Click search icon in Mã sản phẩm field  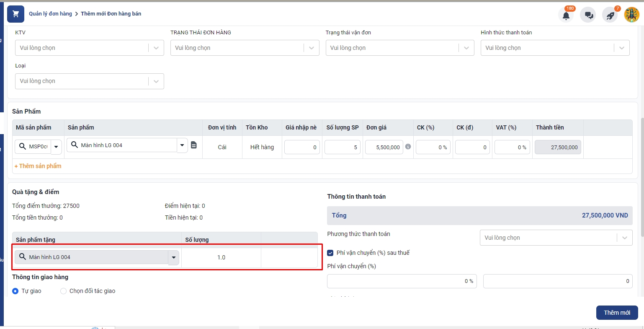[x=23, y=146]
